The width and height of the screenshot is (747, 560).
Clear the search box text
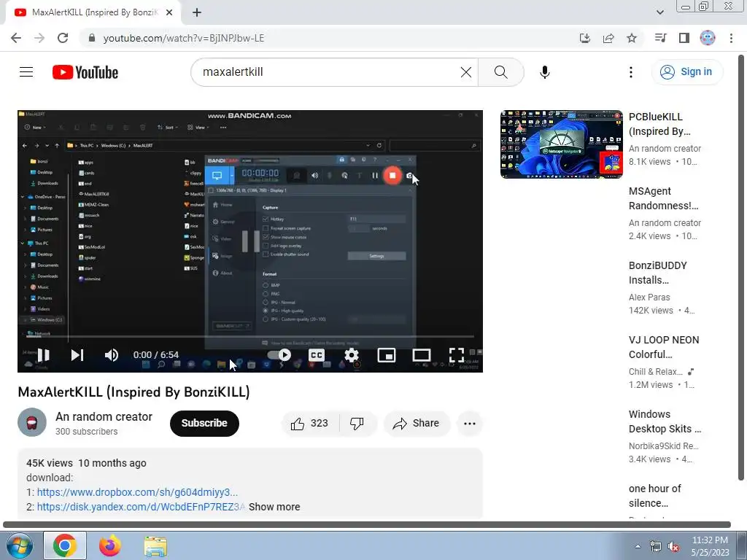466,72
